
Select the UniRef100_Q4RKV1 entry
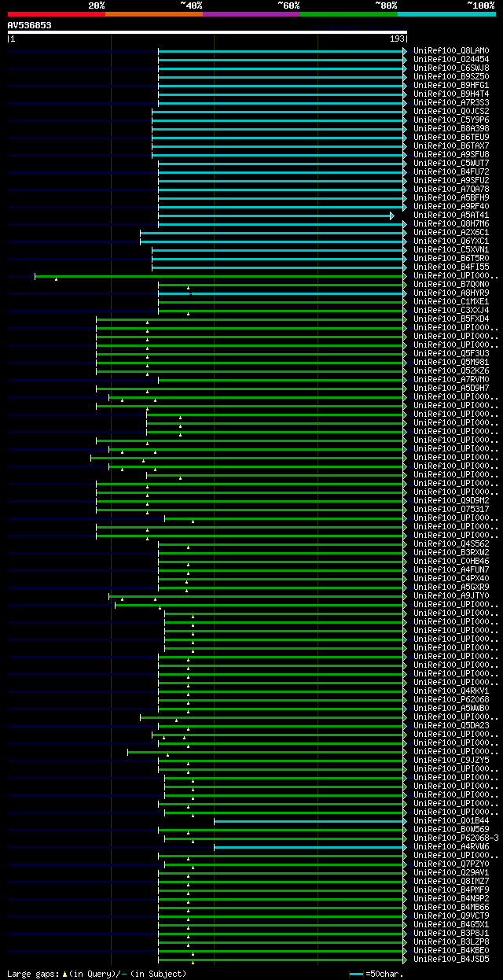pos(451,691)
